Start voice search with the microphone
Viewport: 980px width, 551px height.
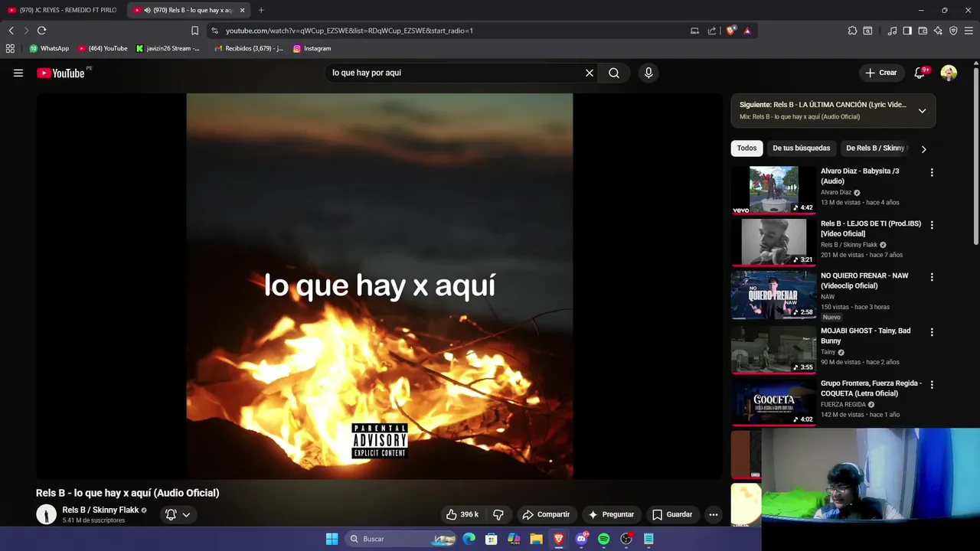648,73
